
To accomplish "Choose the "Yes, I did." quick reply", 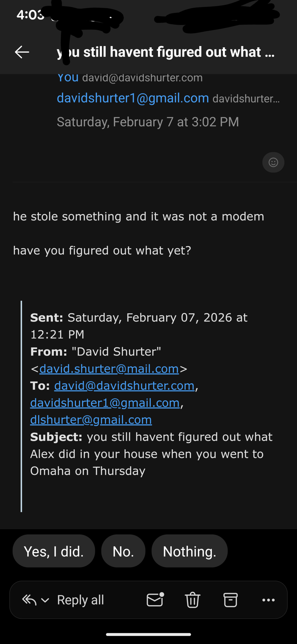I will pos(54,552).
